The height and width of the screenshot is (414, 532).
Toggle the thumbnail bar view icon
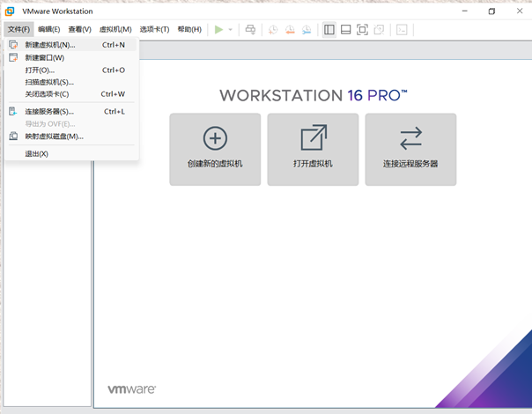click(346, 30)
